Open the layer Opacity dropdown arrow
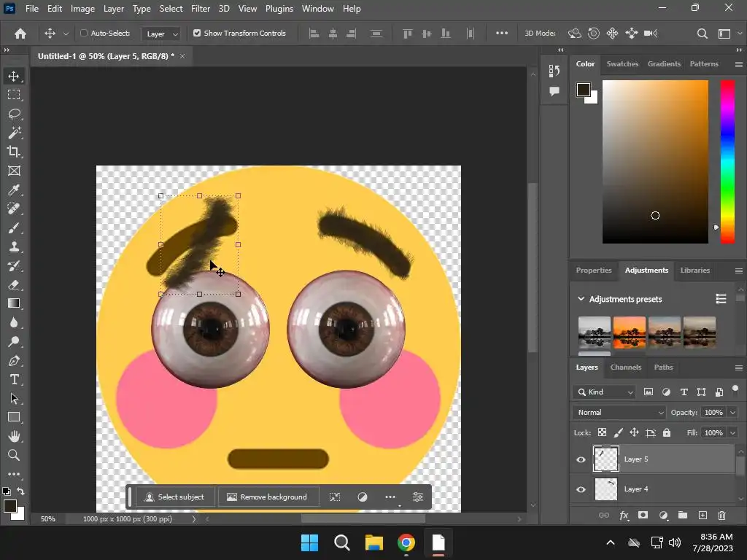747x560 pixels. [732, 413]
